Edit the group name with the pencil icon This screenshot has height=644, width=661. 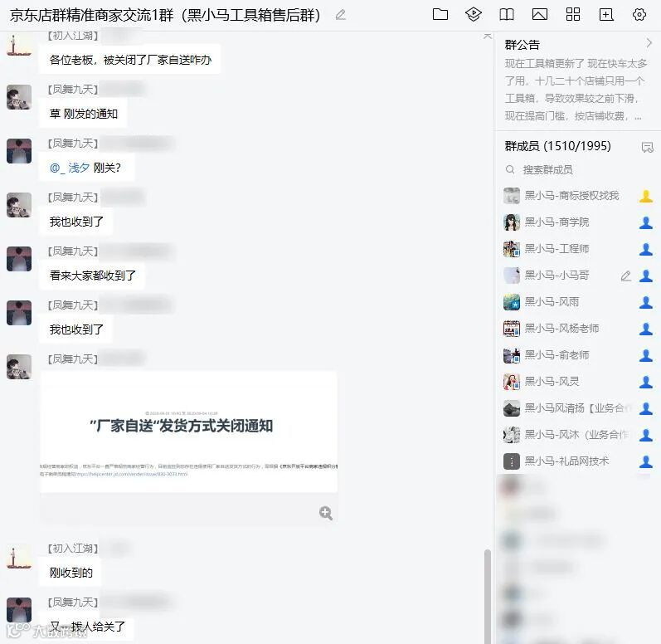click(x=341, y=15)
